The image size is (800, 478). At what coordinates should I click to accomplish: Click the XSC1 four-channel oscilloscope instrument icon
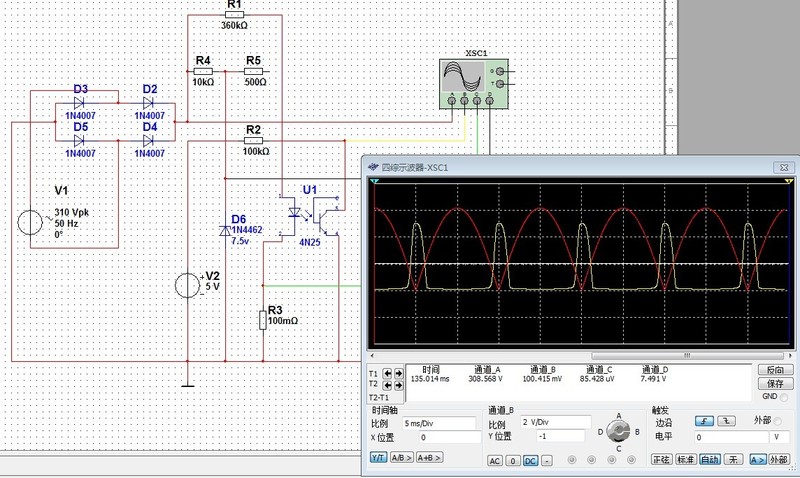click(x=474, y=83)
